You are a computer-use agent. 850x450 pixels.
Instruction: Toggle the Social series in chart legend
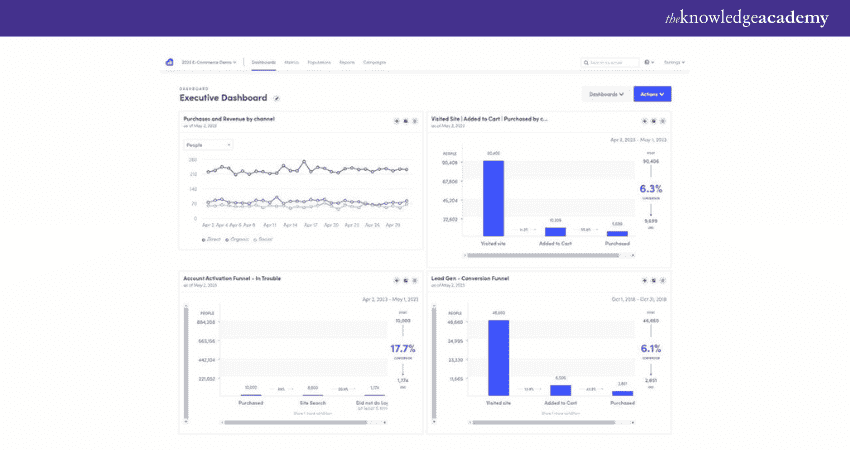[264, 239]
